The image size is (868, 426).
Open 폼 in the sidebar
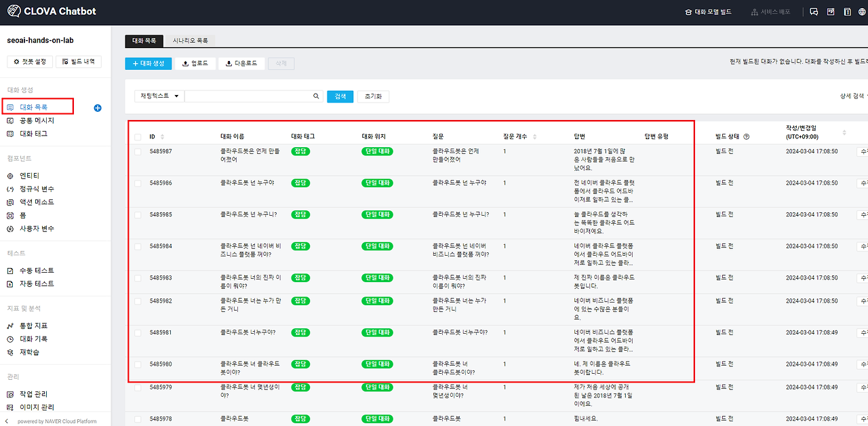pos(23,215)
